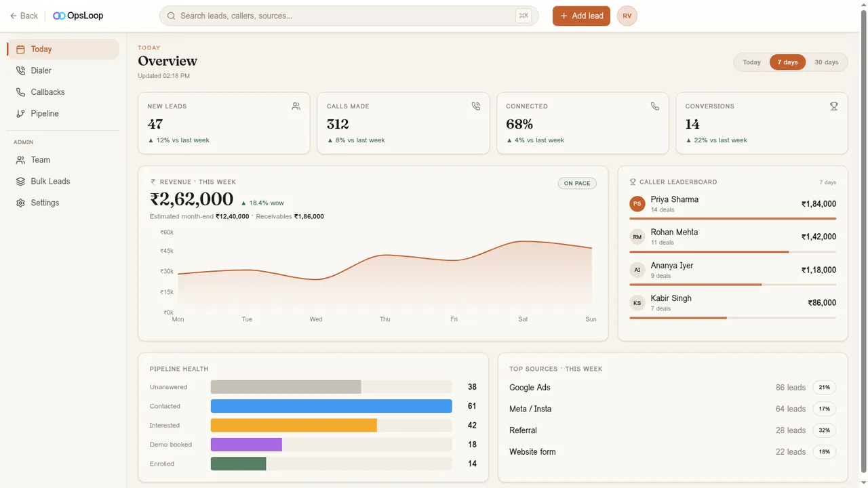Open Bulk Leads in the Admin section
This screenshot has height=488, width=868.
tap(63, 182)
